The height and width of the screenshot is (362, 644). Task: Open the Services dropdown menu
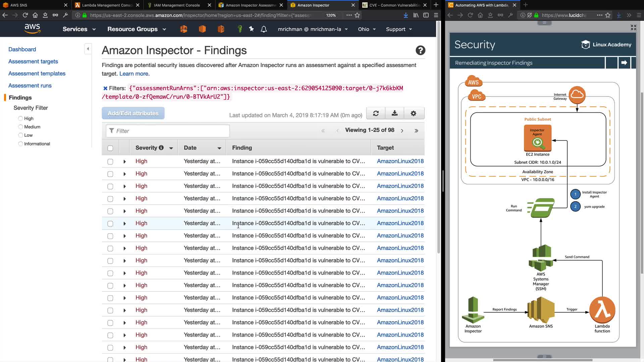[x=79, y=29]
